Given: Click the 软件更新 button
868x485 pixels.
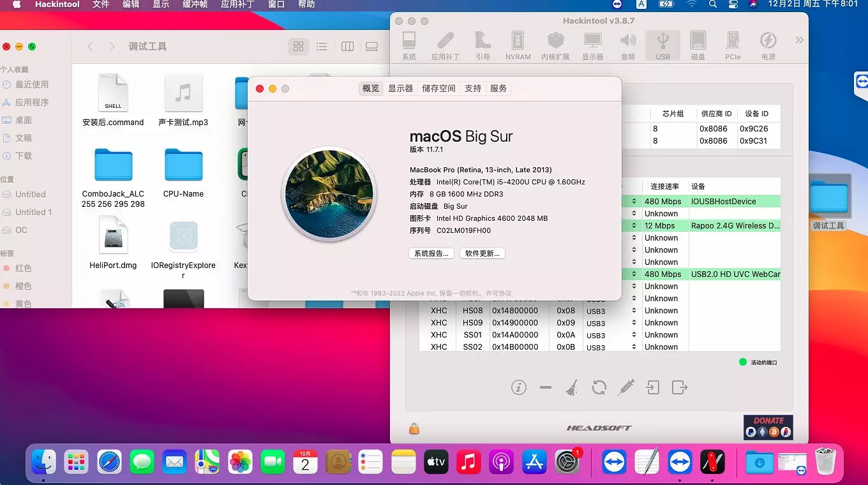Looking at the screenshot, I should (482, 253).
